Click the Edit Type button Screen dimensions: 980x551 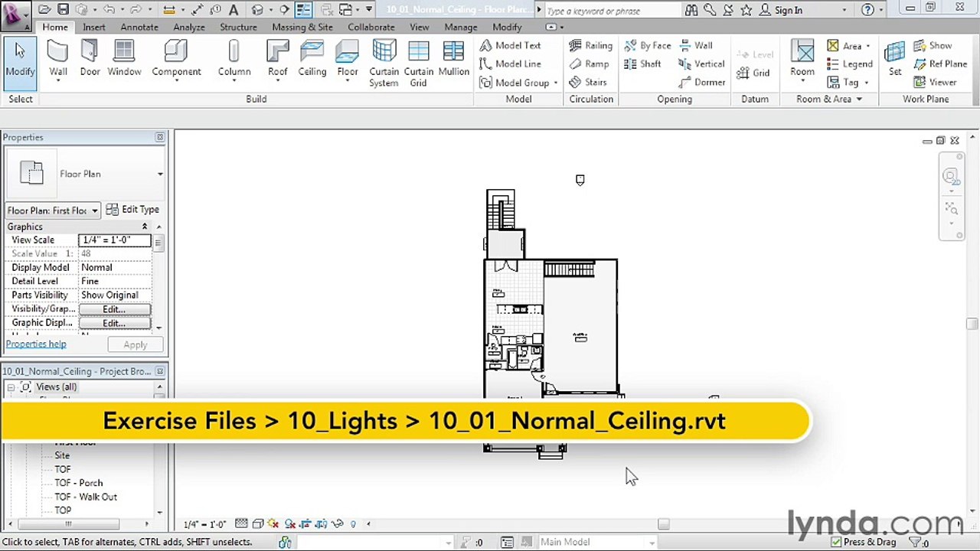[x=132, y=210]
